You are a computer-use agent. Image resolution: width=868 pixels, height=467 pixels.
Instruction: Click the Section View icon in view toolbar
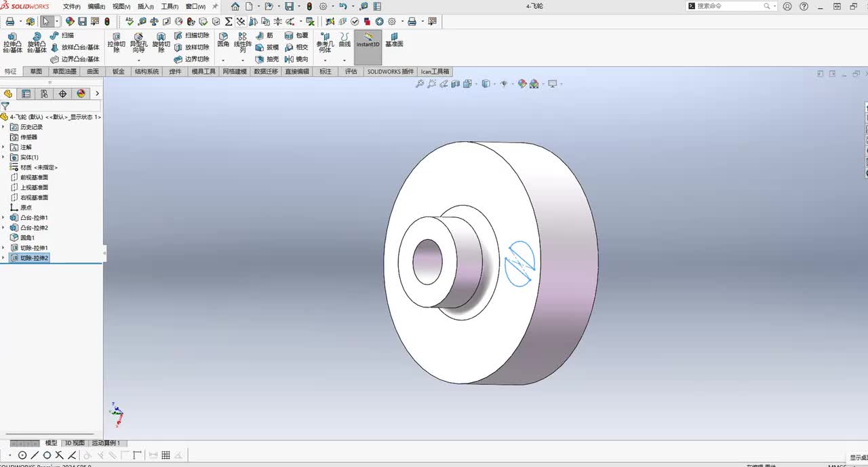pyautogui.click(x=456, y=84)
